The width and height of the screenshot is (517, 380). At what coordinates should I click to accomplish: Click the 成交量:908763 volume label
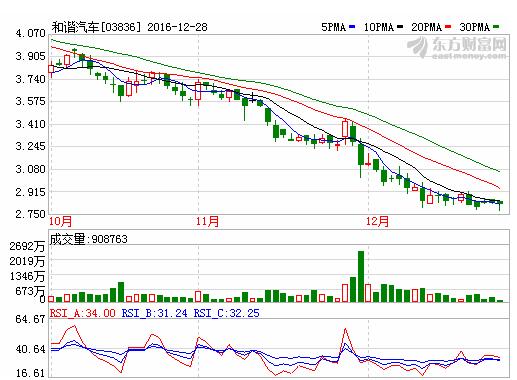click(x=89, y=239)
